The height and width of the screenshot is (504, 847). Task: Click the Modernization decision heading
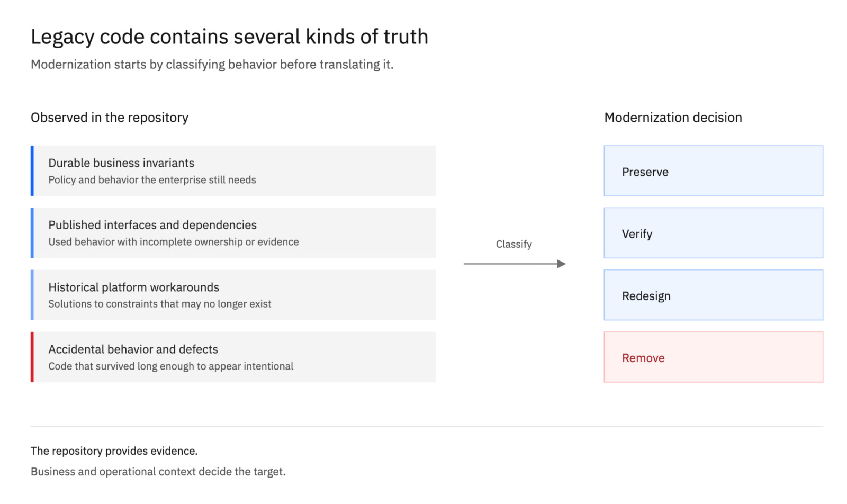pyautogui.click(x=673, y=118)
